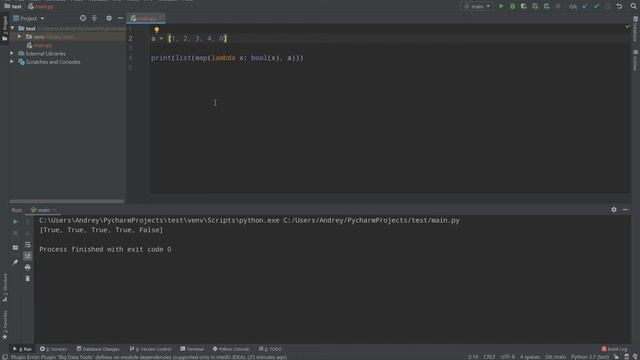Clear console with the trash icon
Viewport: 640px width, 360px height.
point(28,278)
